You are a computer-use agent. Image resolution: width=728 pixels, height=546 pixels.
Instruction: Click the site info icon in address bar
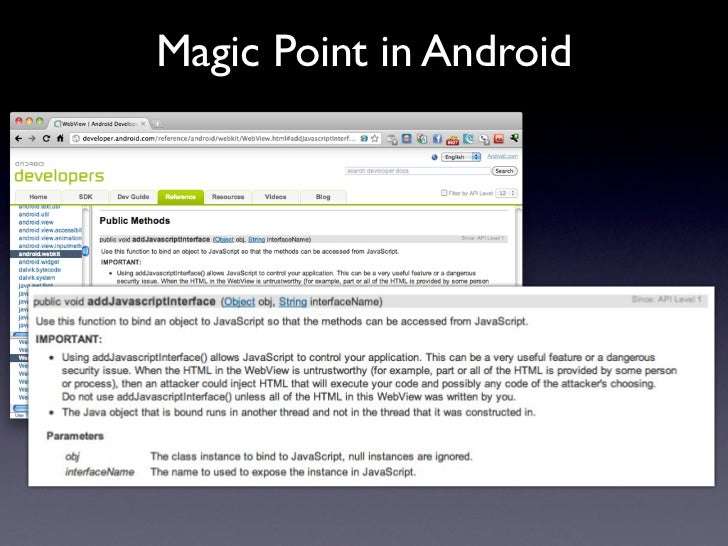pyautogui.click(x=76, y=138)
